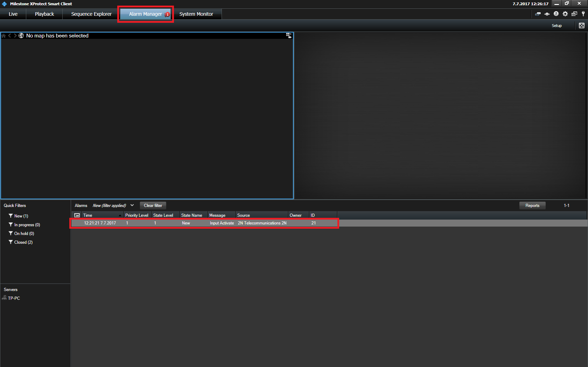Sort alarms by Time column header
This screenshot has width=588, height=367.
(x=101, y=215)
